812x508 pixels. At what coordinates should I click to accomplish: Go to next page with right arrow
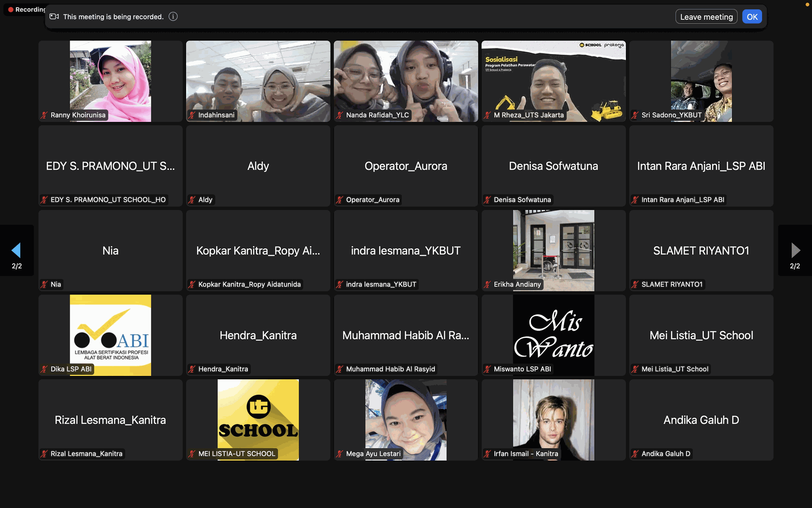(x=796, y=250)
